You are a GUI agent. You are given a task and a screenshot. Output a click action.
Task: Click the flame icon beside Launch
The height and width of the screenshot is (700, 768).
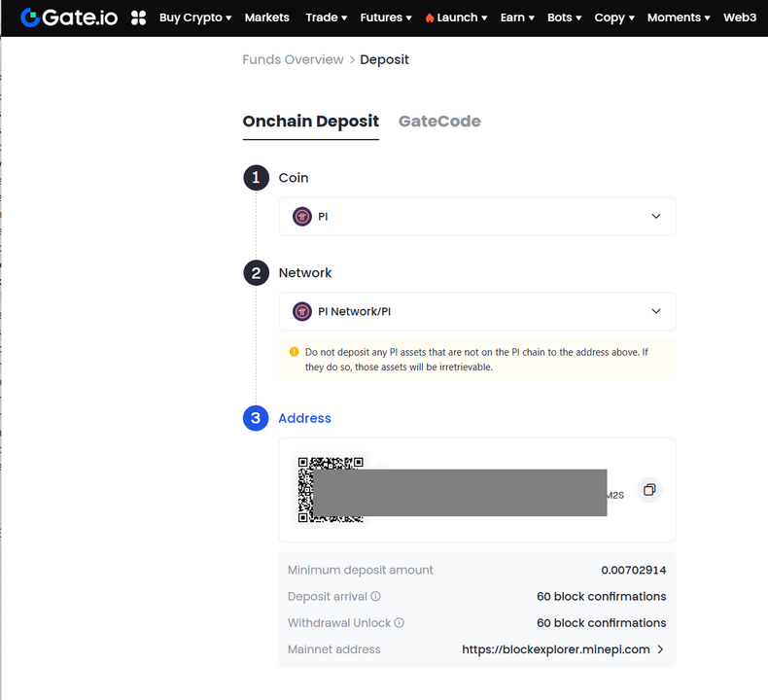coord(430,18)
